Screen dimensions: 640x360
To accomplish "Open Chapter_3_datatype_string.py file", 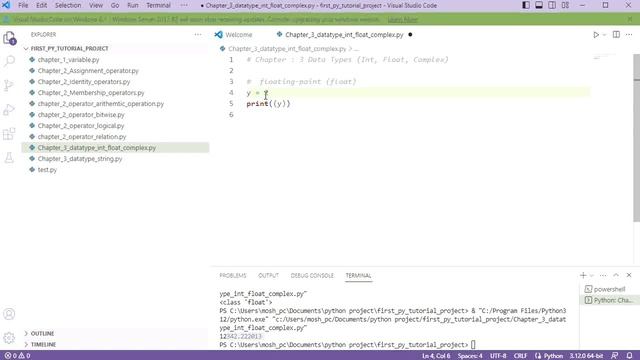I will 80,159.
